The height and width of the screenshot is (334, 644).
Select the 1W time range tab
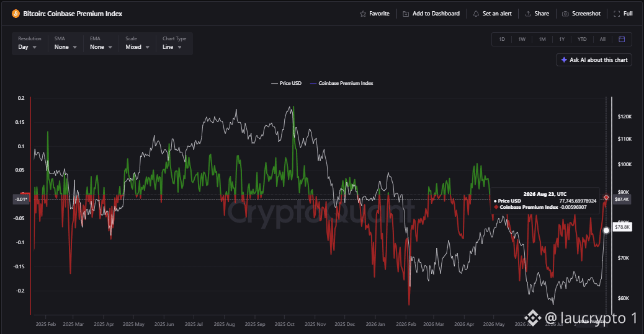click(522, 40)
